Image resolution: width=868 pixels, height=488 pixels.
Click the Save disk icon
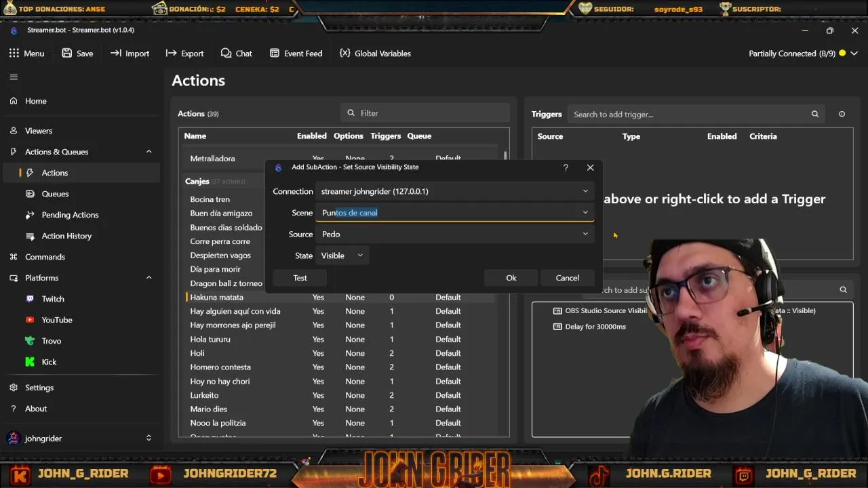[66, 53]
